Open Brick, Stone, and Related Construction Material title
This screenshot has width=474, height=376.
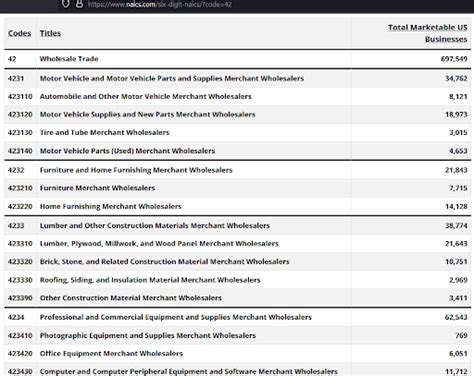point(164,262)
